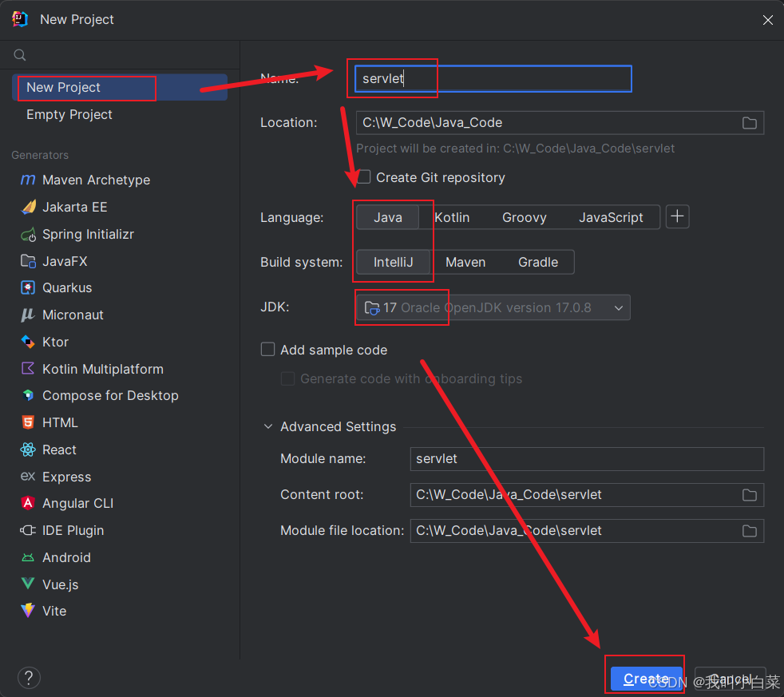Close the New Project dialog

coord(767,19)
